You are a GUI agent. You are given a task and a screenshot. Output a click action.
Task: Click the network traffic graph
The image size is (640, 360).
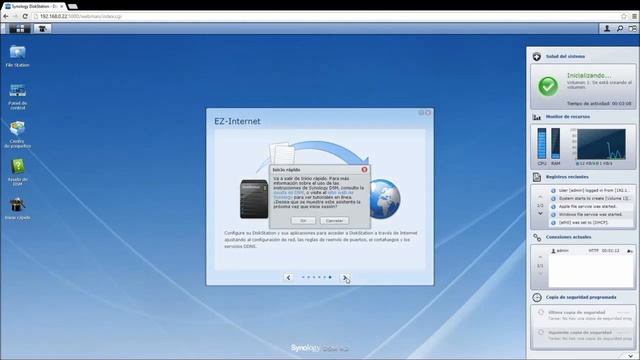click(x=601, y=144)
